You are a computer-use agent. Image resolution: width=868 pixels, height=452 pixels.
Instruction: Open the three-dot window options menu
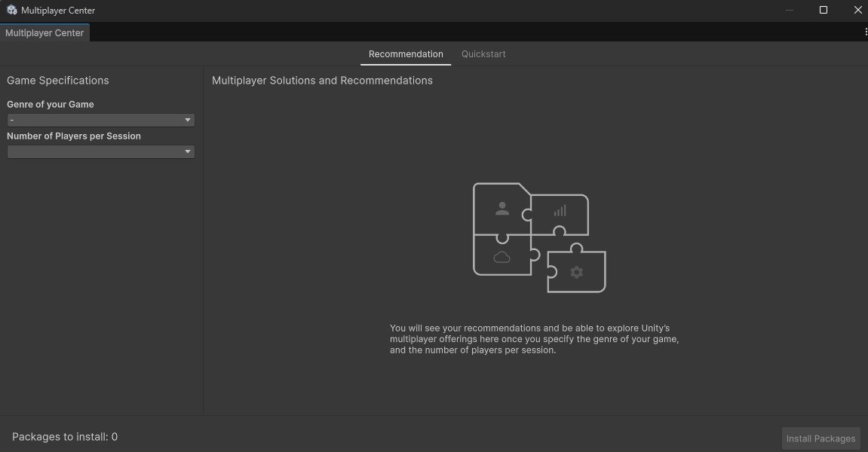coord(865,32)
